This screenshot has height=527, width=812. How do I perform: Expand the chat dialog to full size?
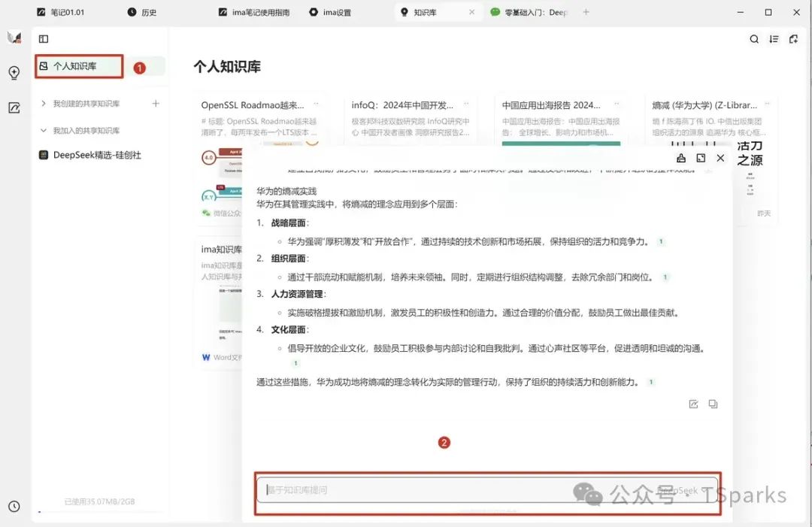point(701,158)
